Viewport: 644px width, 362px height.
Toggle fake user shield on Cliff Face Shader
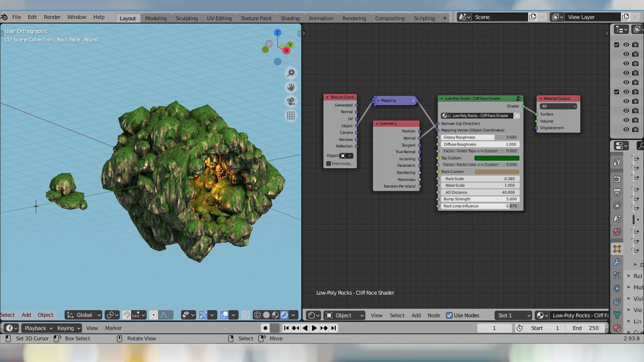point(517,115)
